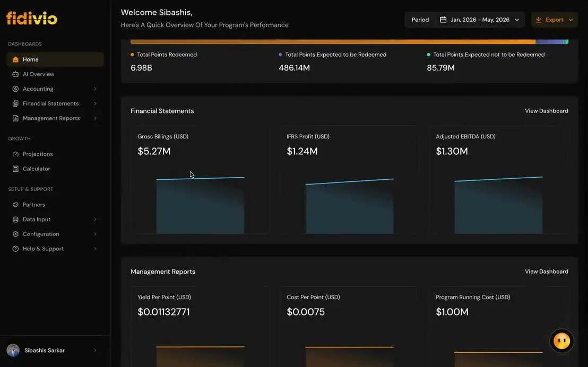Screen dimensions: 588x367
Task: Open the user profile chevron menu
Action: [x=95, y=350]
